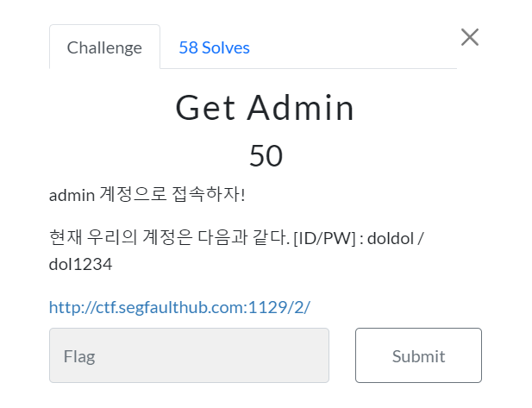Click the 50 point value
Image resolution: width=532 pixels, height=408 pixels.
click(x=266, y=156)
